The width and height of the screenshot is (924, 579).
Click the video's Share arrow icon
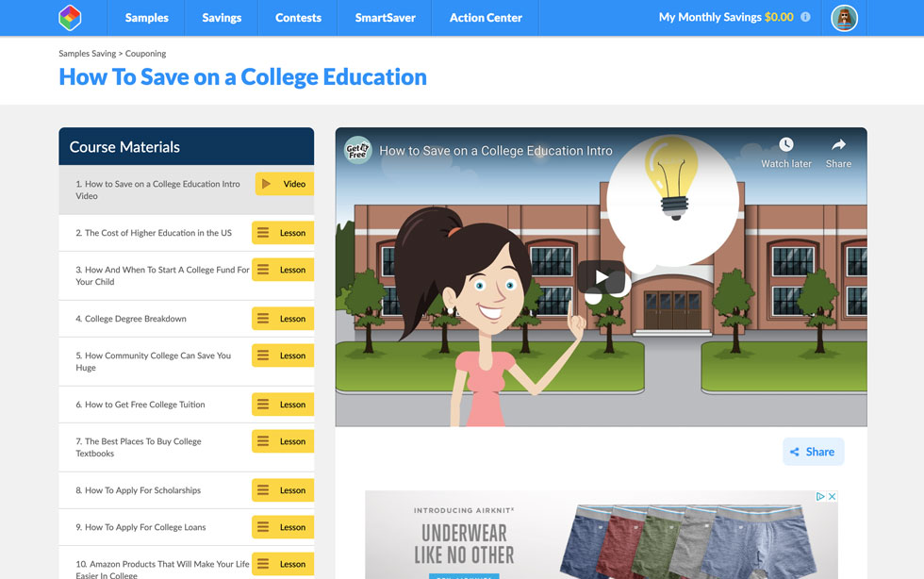[838, 144]
